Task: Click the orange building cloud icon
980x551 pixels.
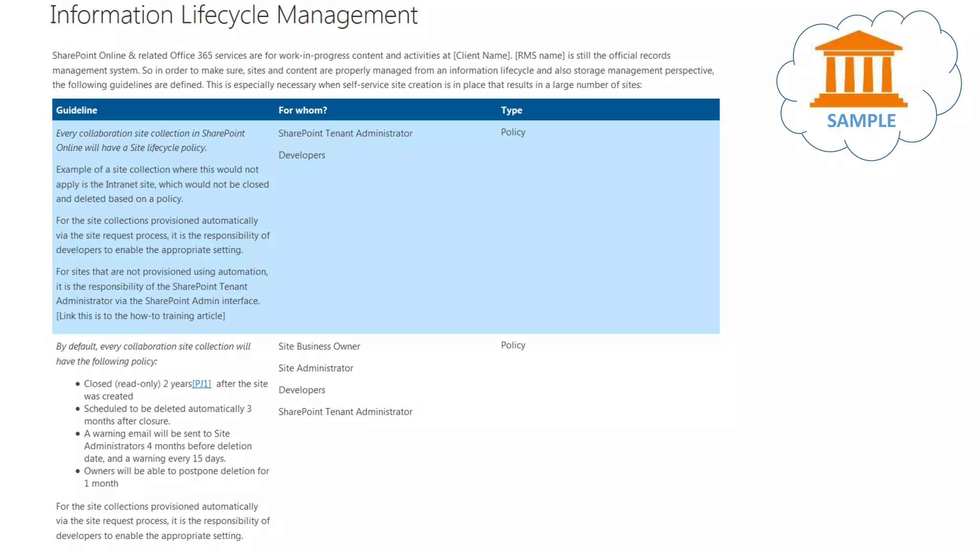Action: point(858,69)
